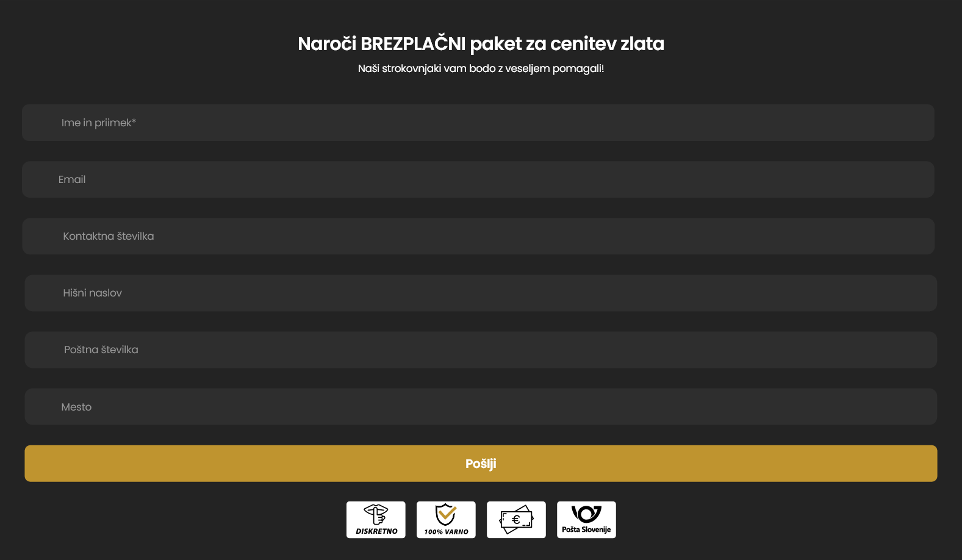The image size is (962, 560).
Task: Click the word BREZPLAČNI in the heading
Action: pos(413,44)
